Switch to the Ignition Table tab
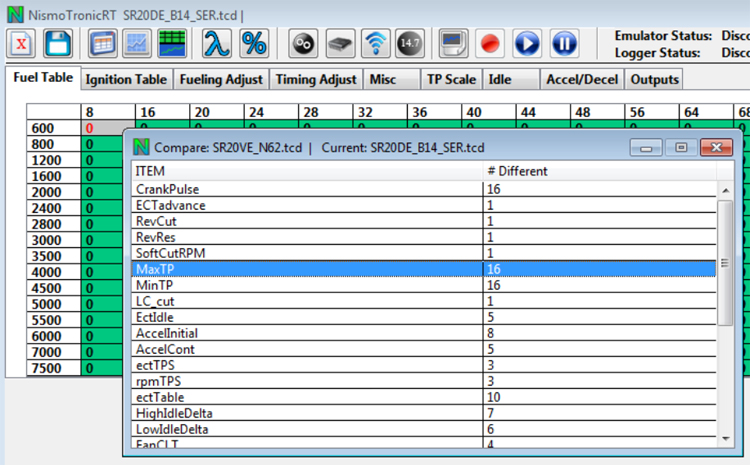The width and height of the screenshot is (750, 465). pyautogui.click(x=125, y=79)
